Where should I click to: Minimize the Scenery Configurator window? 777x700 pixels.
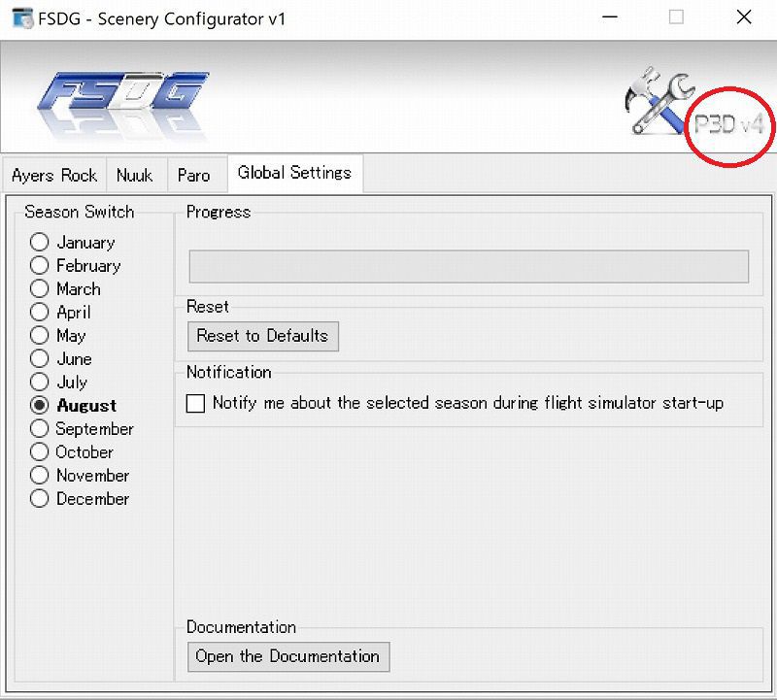click(610, 17)
